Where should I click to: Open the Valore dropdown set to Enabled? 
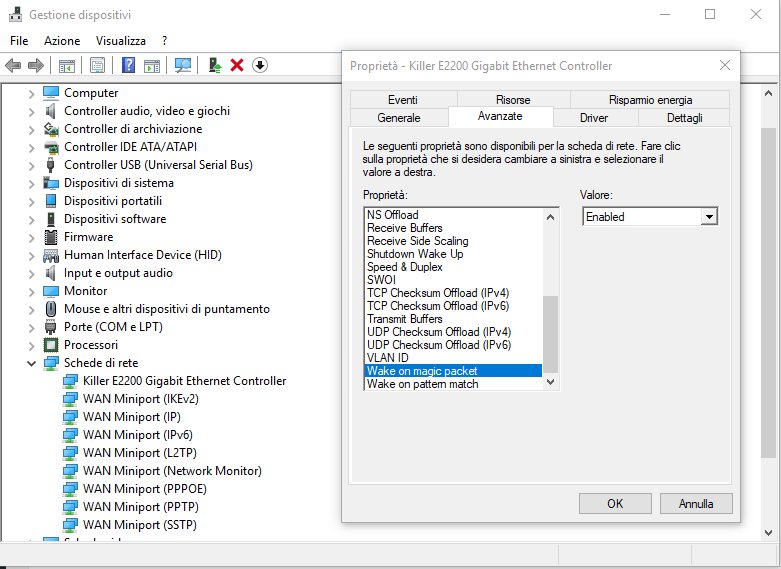pos(650,216)
